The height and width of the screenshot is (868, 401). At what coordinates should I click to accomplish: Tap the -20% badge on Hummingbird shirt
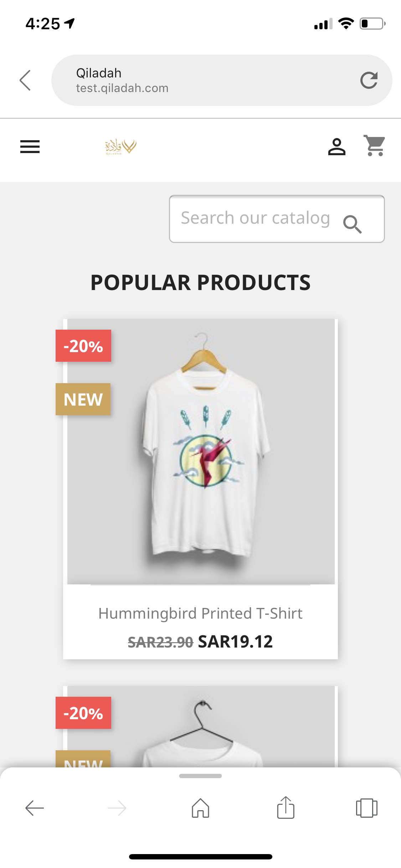[83, 346]
